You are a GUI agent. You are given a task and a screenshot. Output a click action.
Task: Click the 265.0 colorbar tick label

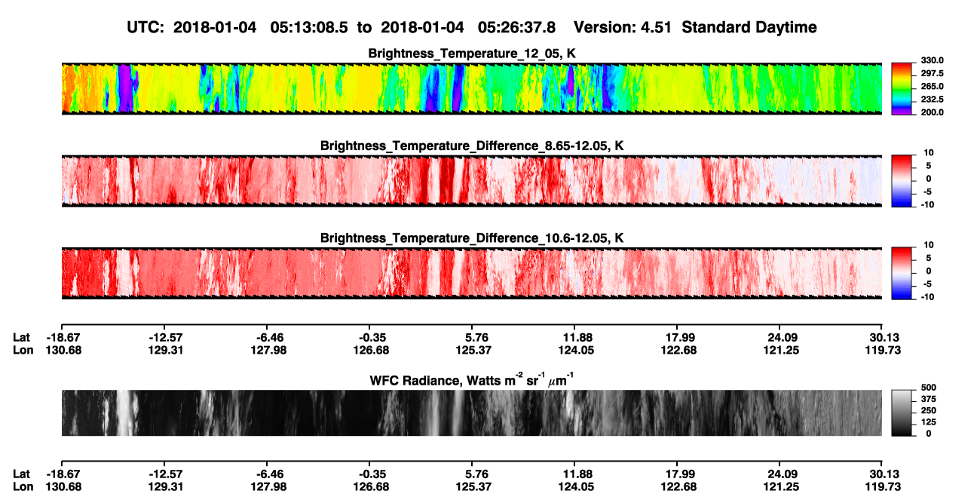931,87
